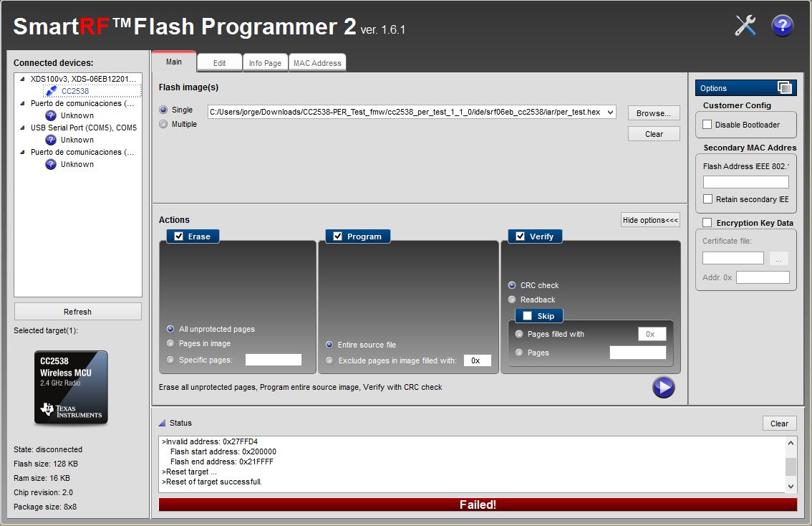Screen dimensions: 812x526
Task: Click the 'Invalid address: 0x27FFD4' log line
Action: coord(210,441)
